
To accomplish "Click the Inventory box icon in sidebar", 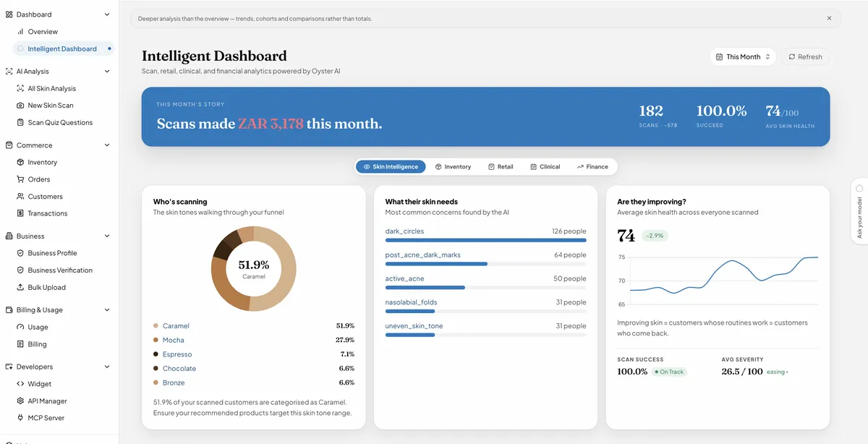I will click(x=20, y=163).
